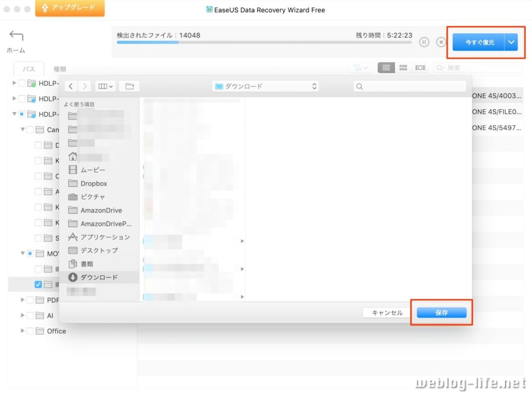Open the filter dropdown icon

pos(361,68)
